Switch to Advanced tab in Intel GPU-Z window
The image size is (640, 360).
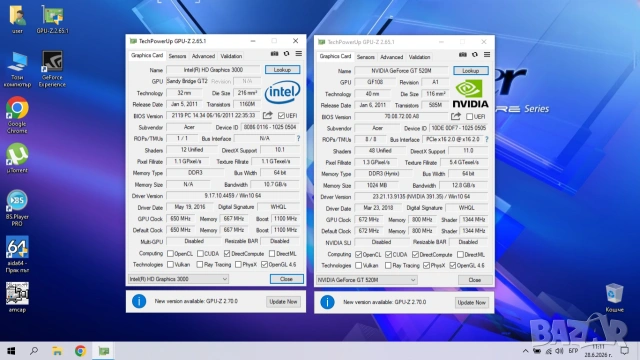203,56
